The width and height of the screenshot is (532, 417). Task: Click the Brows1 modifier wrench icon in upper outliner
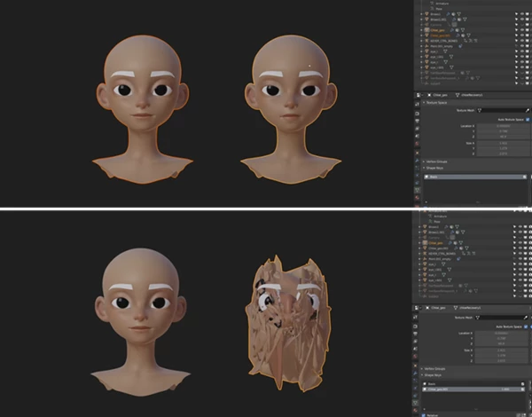point(448,14)
